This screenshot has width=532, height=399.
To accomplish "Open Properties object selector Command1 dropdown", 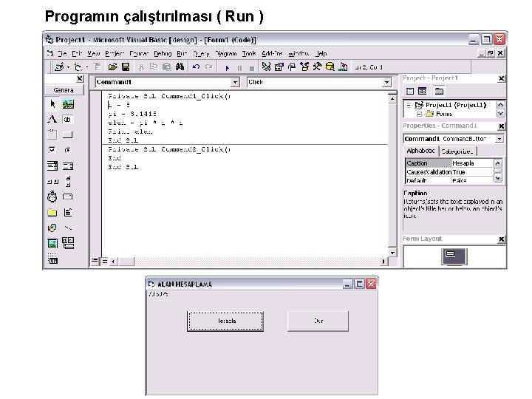I will [499, 139].
